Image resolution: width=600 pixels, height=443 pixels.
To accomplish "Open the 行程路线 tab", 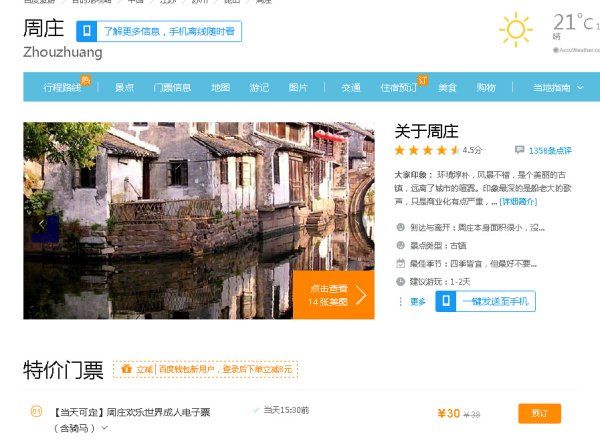I will [x=62, y=88].
